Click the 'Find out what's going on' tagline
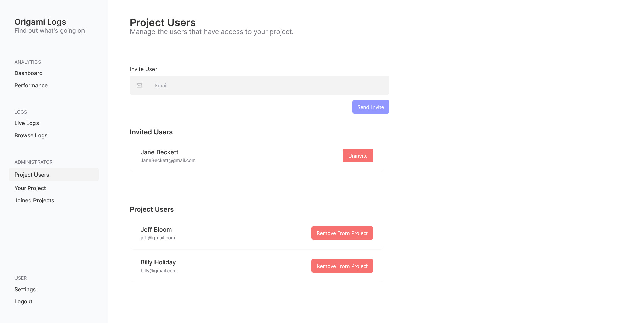This screenshot has height=323, width=644. coord(50,31)
